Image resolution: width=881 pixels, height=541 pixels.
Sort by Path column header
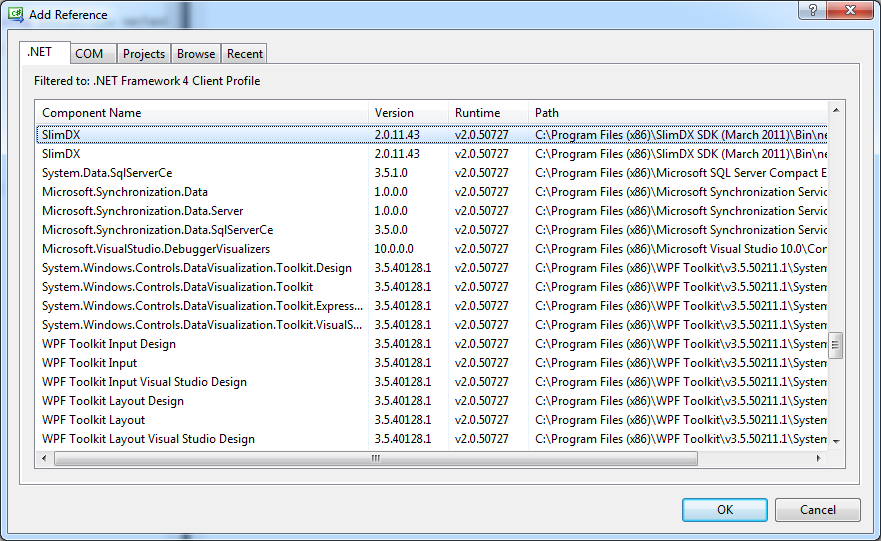(x=678, y=113)
